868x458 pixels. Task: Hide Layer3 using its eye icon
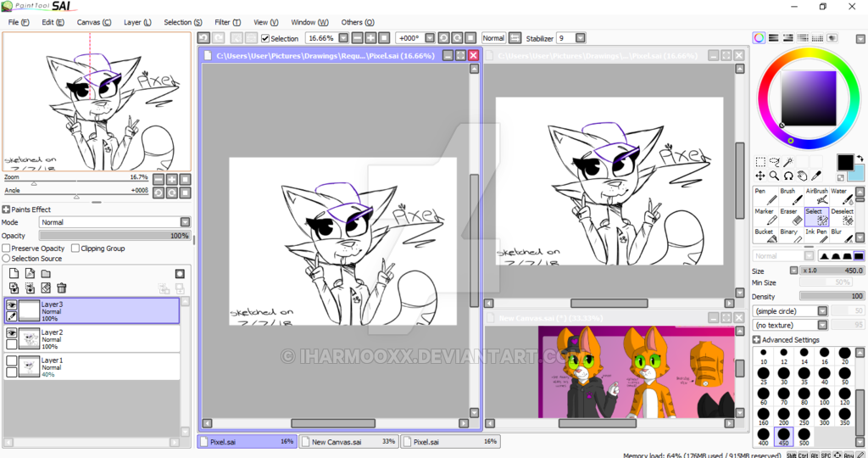11,304
